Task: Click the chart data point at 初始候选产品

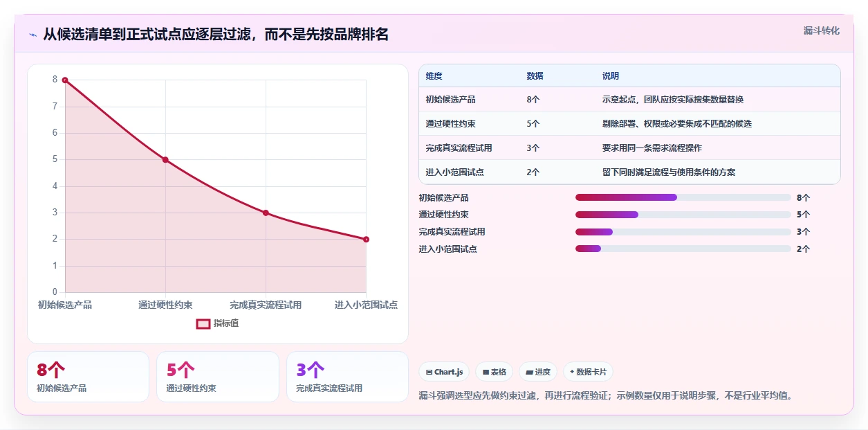Action: coord(65,80)
